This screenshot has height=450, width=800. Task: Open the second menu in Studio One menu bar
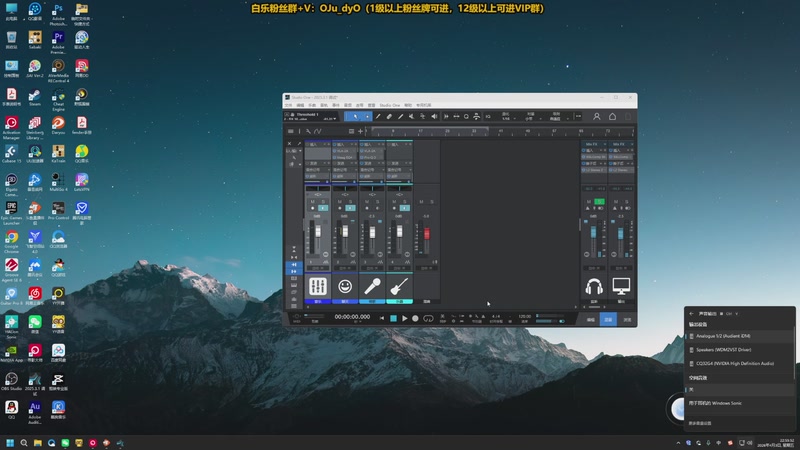tap(300, 105)
